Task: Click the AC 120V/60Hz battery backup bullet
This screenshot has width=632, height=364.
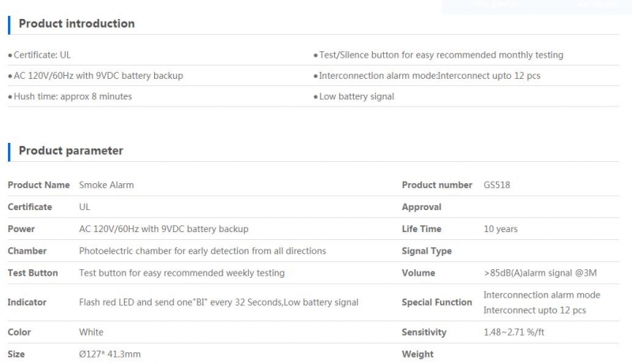Action: pos(98,76)
